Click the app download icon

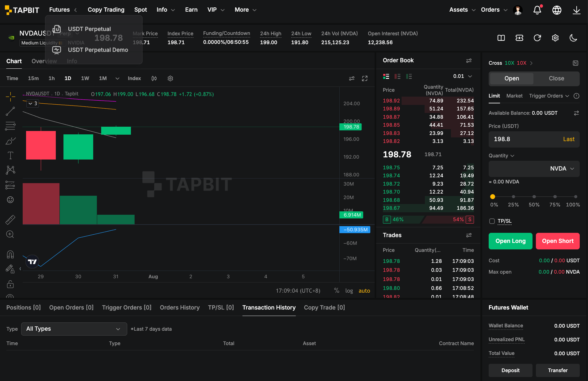point(576,10)
